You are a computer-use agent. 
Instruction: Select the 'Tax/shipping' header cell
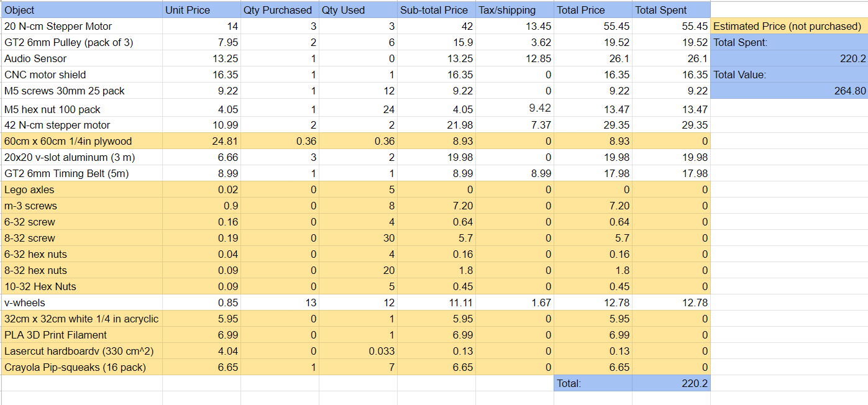(x=514, y=10)
